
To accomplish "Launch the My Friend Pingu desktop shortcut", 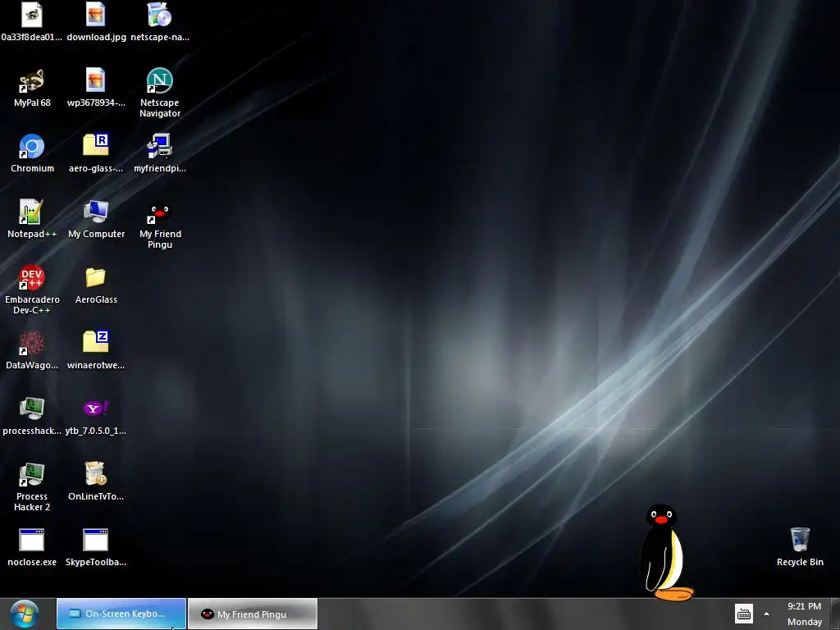I will click(x=160, y=212).
